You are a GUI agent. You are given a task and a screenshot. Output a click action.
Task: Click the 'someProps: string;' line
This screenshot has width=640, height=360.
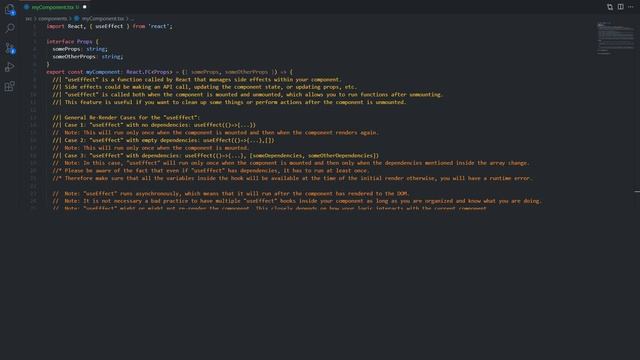click(80, 49)
